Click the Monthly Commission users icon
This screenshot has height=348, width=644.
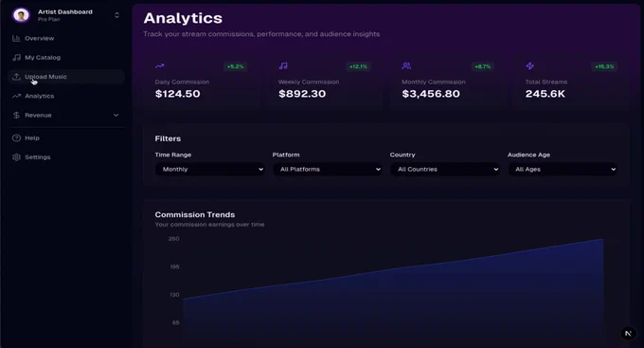click(x=406, y=65)
